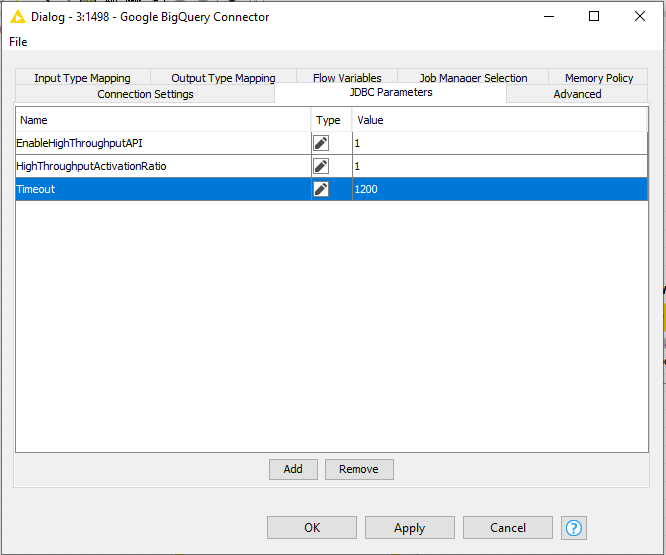Click the Apply button
Viewport: 666px width, 555px height.
[x=409, y=528]
